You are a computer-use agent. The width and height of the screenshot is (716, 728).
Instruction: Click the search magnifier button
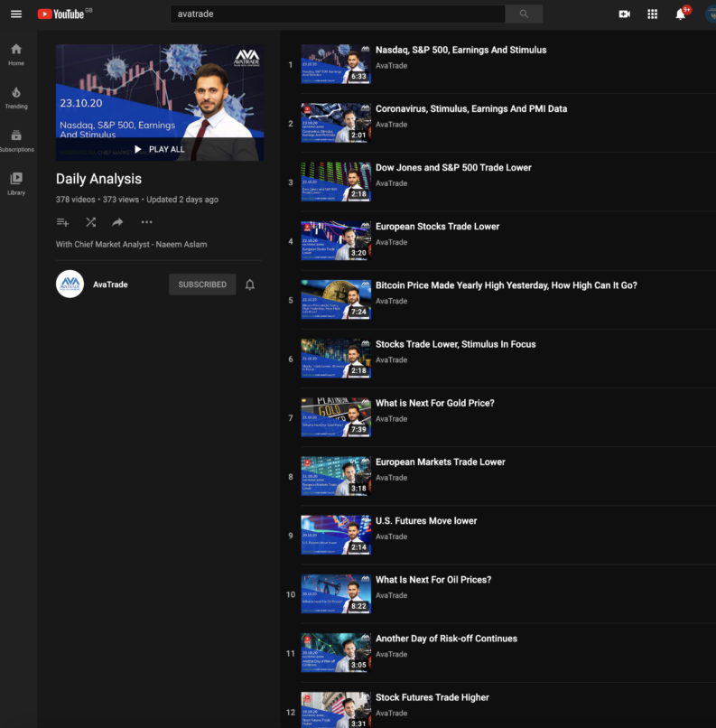point(524,14)
